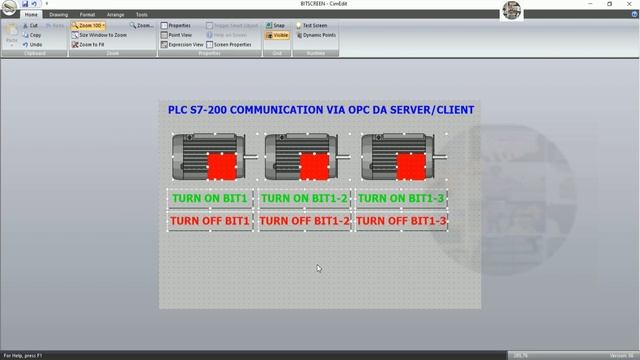Click the TURN ON BIT1 button

210,198
